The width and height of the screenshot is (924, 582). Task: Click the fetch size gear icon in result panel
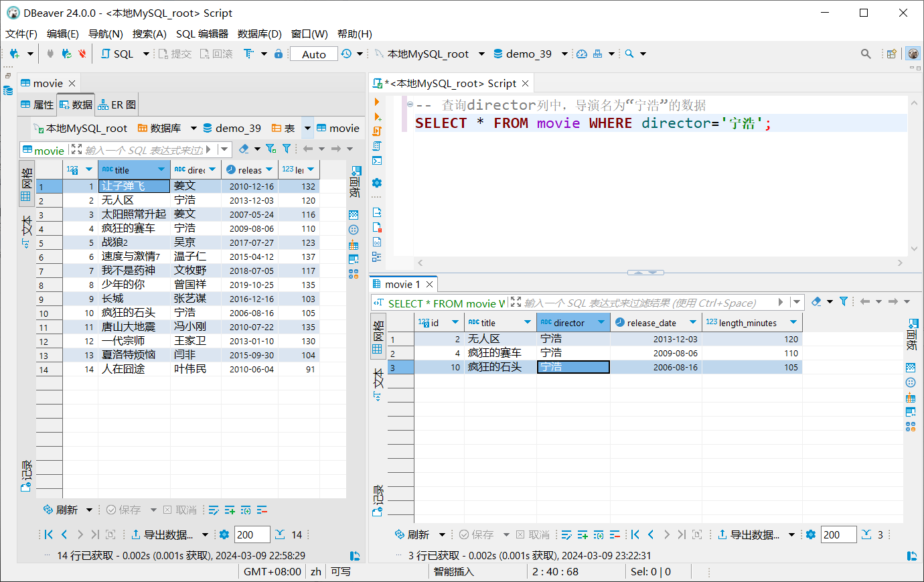pyautogui.click(x=811, y=534)
